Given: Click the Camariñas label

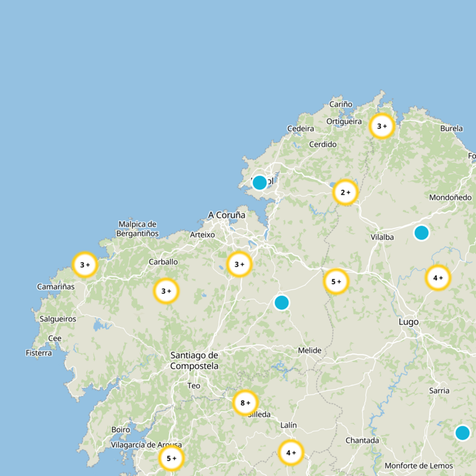Looking at the screenshot, I should pyautogui.click(x=56, y=287).
